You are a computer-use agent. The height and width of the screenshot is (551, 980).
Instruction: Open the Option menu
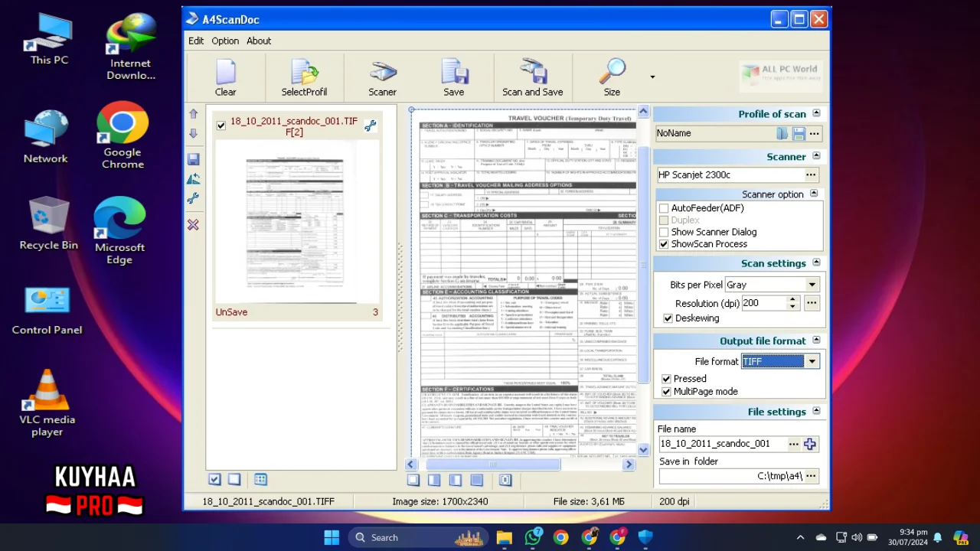[225, 41]
